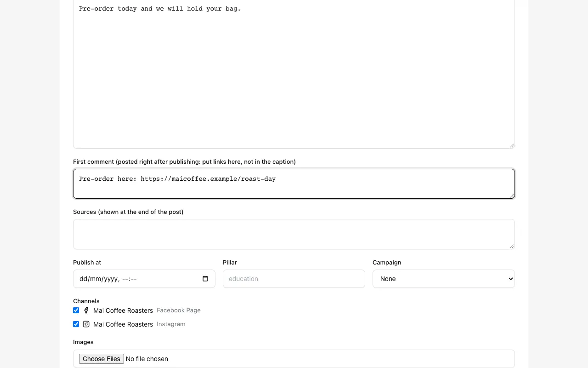Click the Mai Coffee Roasters Facebook channel name
This screenshot has height=368, width=588.
[123, 310]
